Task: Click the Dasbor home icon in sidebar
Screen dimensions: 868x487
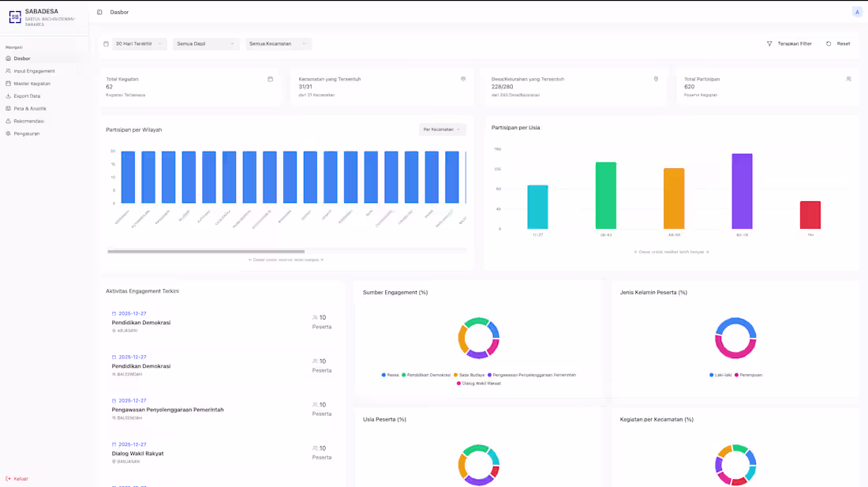Action: (9, 58)
